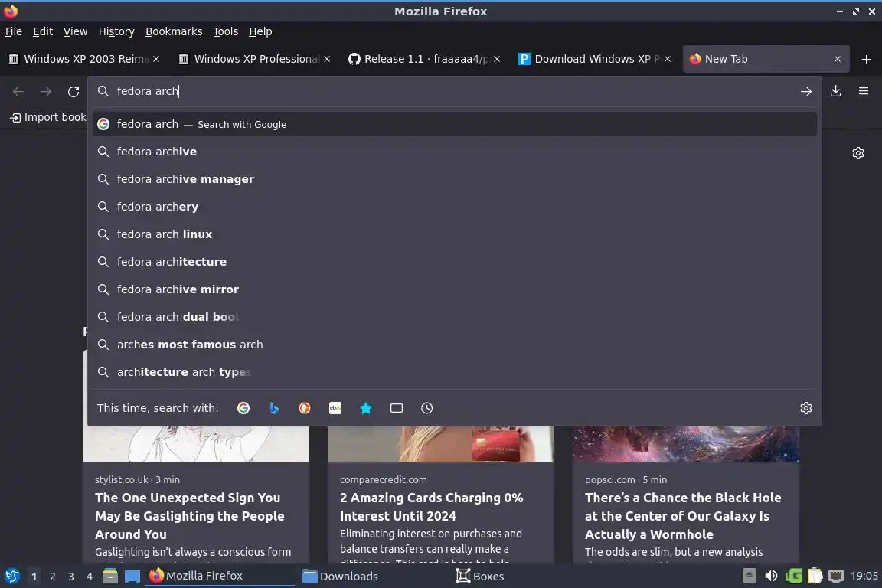Click Import bookmarks button

pyautogui.click(x=48, y=117)
